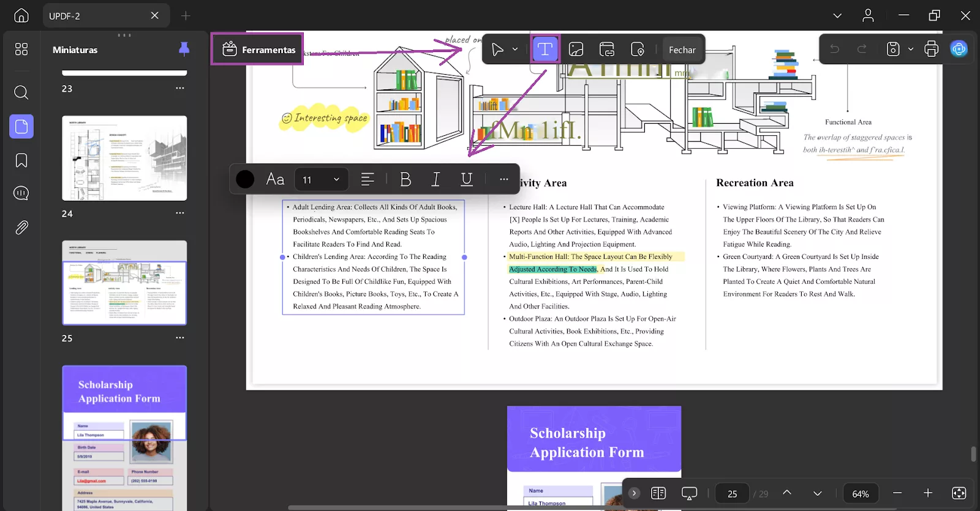
Task: Select the Text edit tool
Action: click(545, 50)
